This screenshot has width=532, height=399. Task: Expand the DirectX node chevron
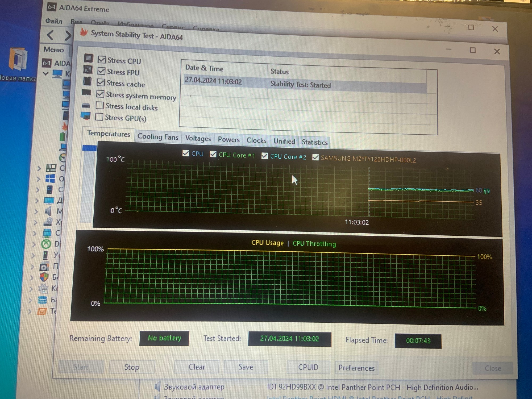[34, 244]
